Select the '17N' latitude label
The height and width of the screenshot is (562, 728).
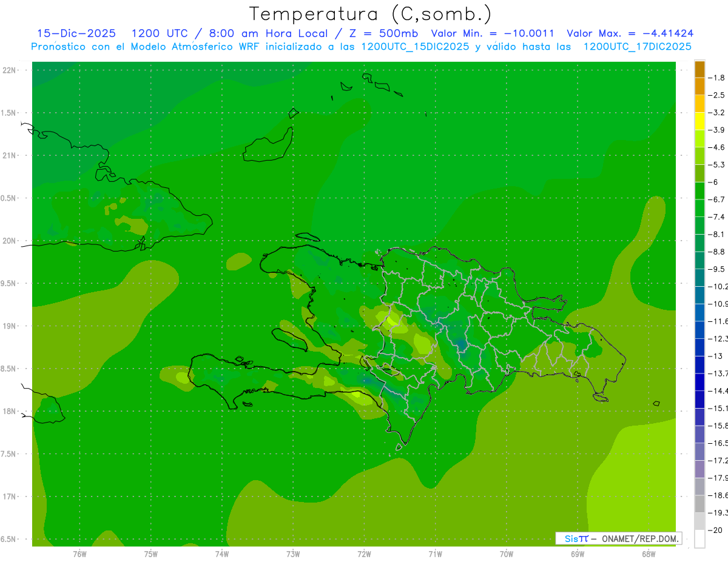[x=8, y=497]
